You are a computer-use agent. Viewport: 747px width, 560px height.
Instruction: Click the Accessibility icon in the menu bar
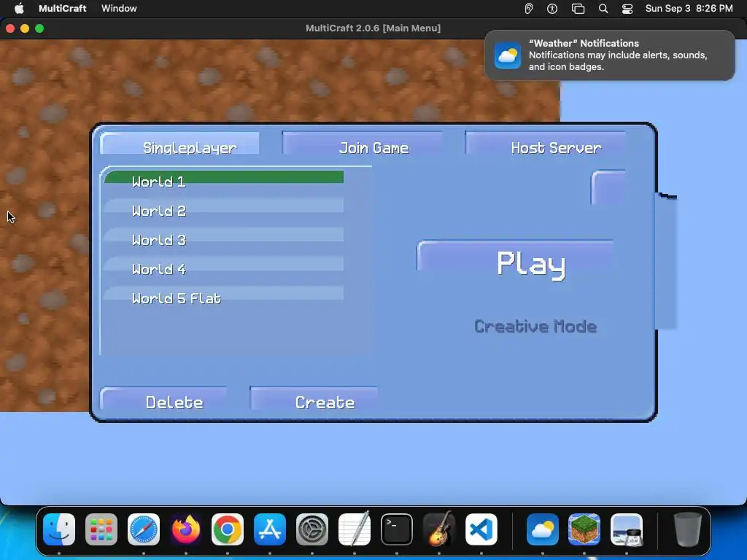click(552, 9)
